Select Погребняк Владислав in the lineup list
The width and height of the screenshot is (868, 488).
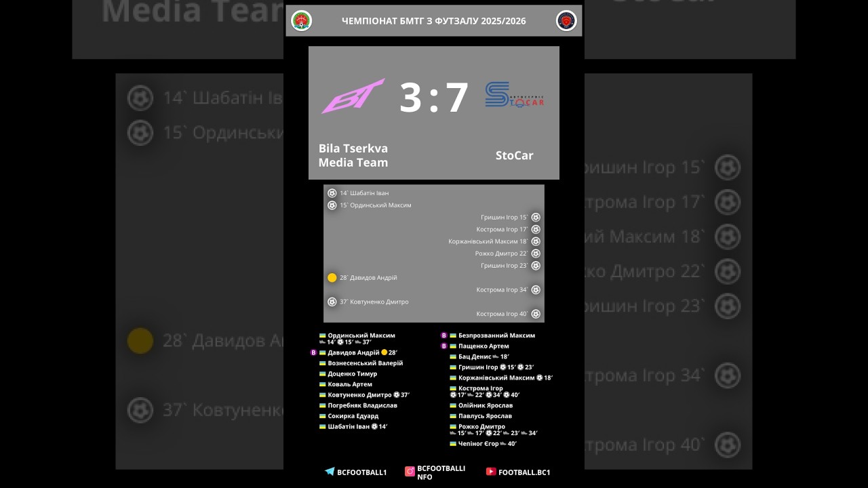363,405
